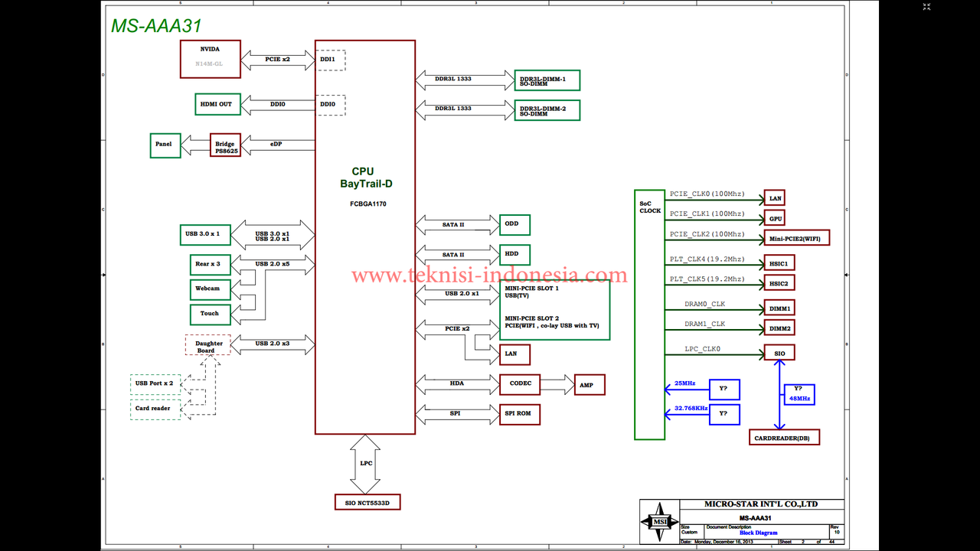Select the DDI0 dashed box
980x551 pixels.
(330, 105)
